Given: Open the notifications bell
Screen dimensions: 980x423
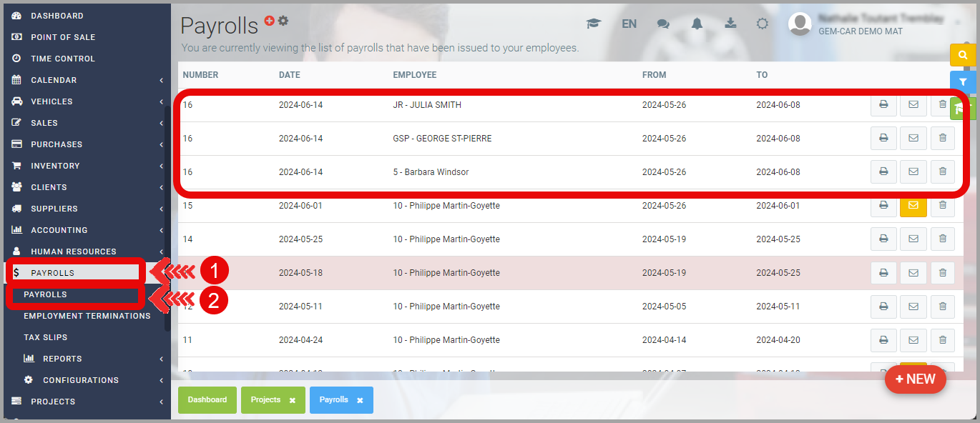Looking at the screenshot, I should (x=697, y=24).
